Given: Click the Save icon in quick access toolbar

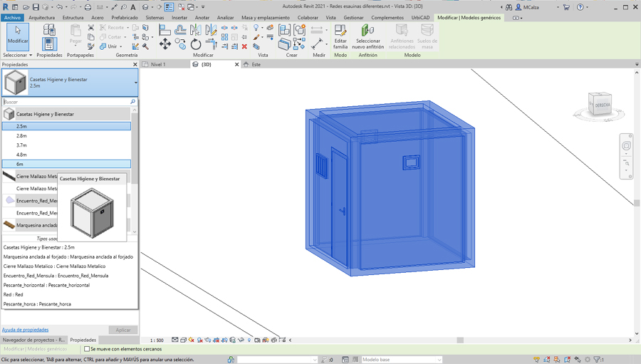Looking at the screenshot, I should click(36, 7).
